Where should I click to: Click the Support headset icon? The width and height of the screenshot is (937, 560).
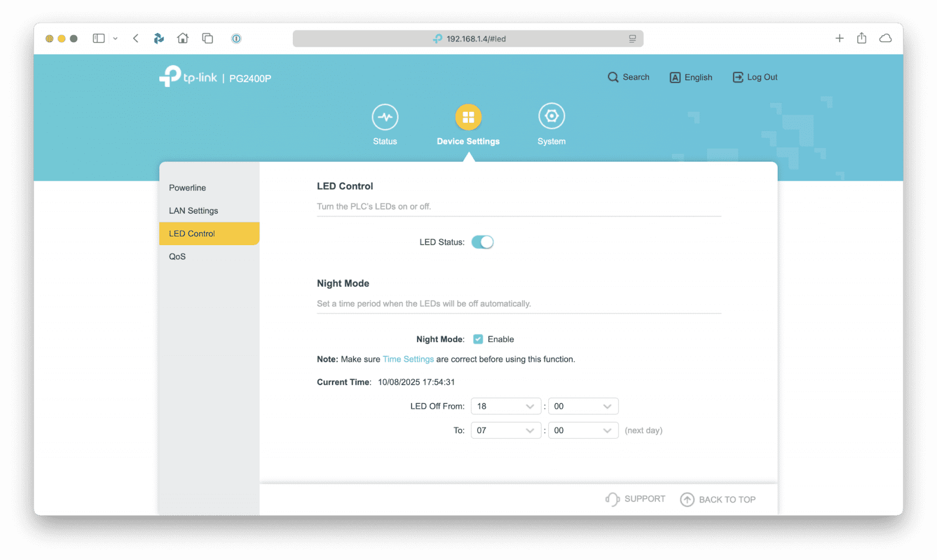click(613, 499)
